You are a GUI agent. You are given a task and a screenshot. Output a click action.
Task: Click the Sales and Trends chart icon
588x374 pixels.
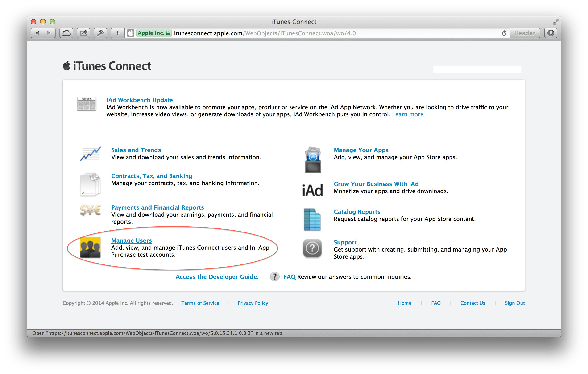90,154
